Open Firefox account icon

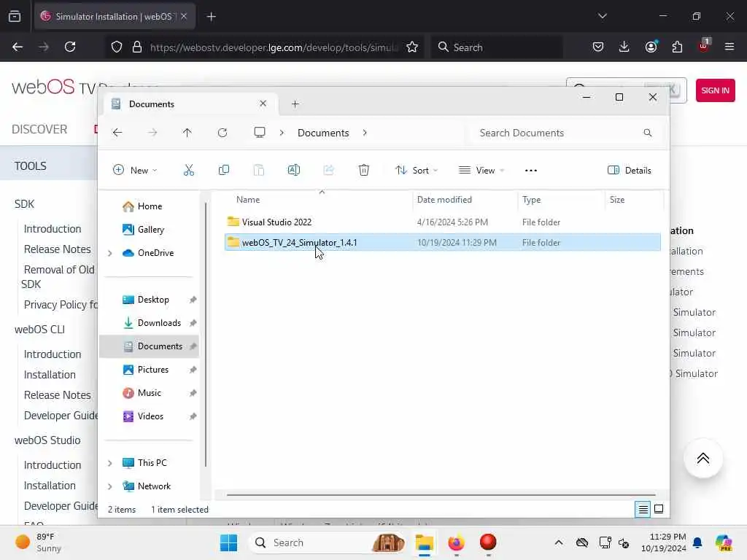(651, 47)
